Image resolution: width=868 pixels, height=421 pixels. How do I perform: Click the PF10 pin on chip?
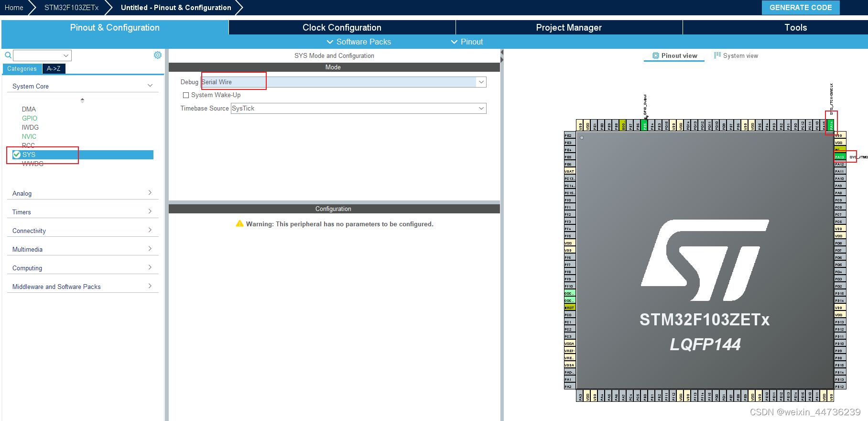tap(570, 286)
